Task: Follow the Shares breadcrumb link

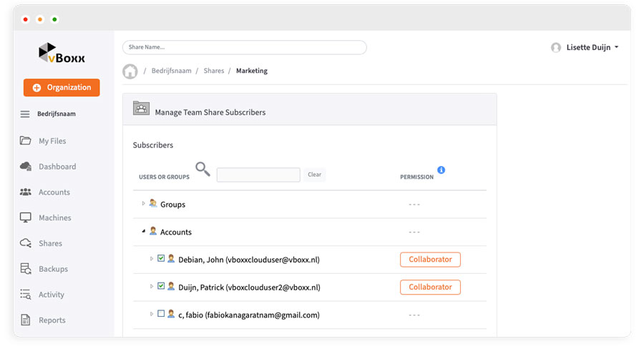Action: [x=213, y=71]
